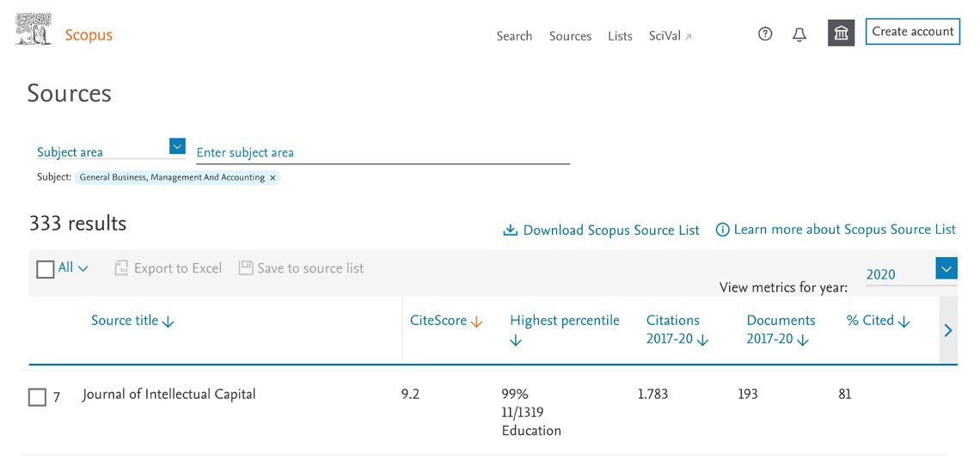
Task: Click the Subject area label
Action: [x=70, y=152]
